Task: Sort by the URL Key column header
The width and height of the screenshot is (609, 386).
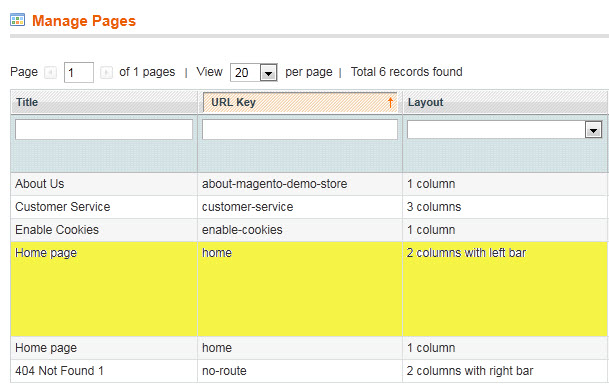Action: pyautogui.click(x=300, y=103)
